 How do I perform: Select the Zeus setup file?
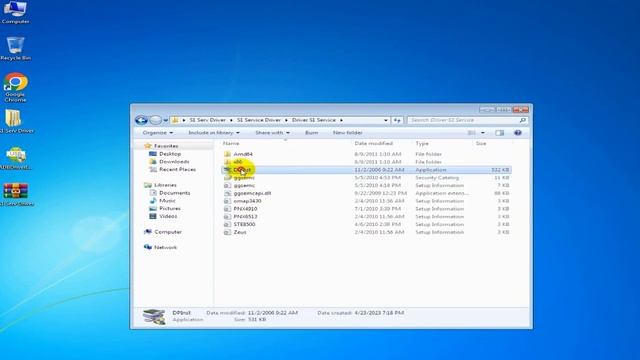[240, 232]
